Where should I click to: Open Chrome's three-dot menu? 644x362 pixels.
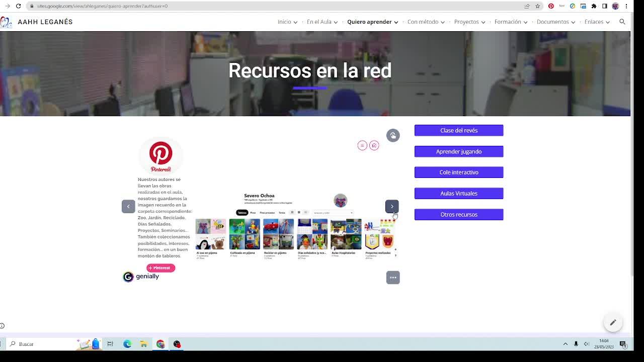626,6
